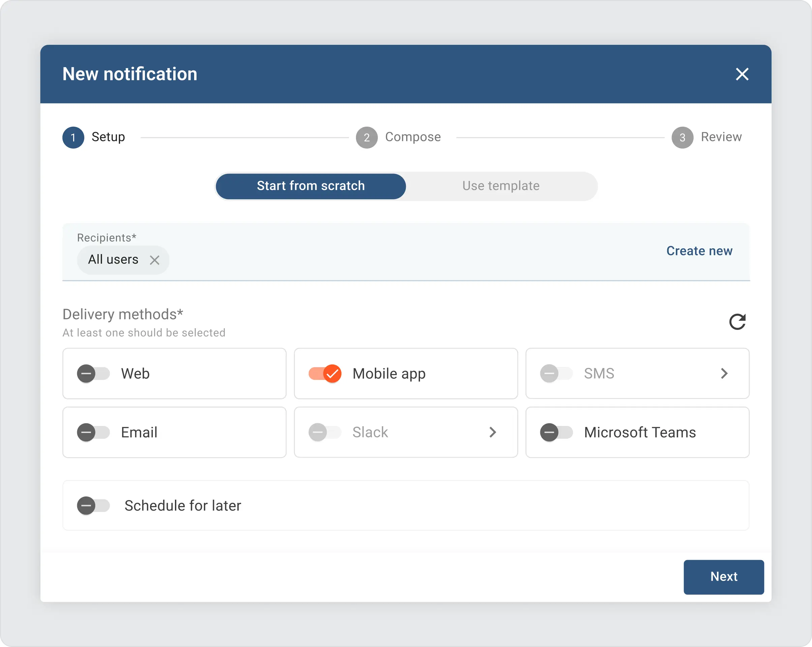Expand the SMS options chevron
This screenshot has height=647, width=812.
(724, 374)
